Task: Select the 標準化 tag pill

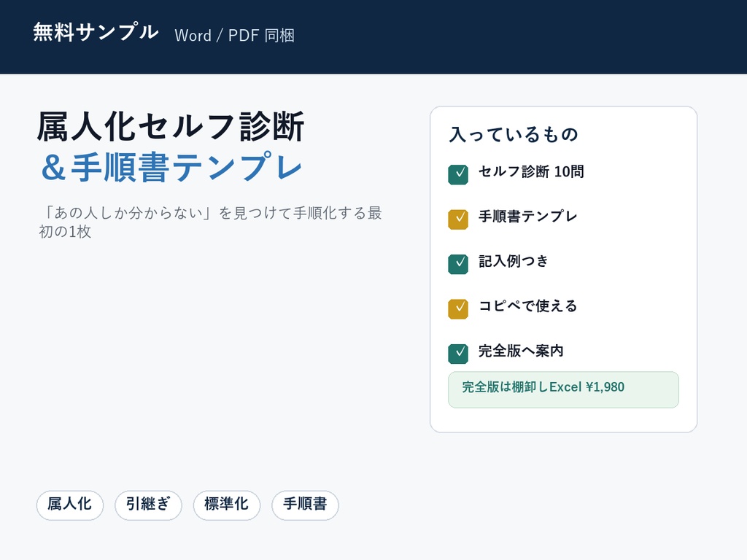Action: click(227, 505)
